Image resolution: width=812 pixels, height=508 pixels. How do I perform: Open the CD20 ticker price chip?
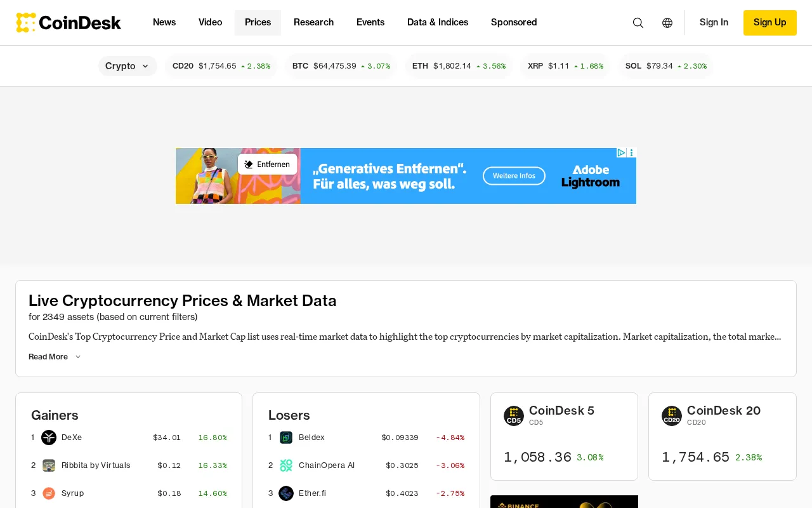point(221,66)
